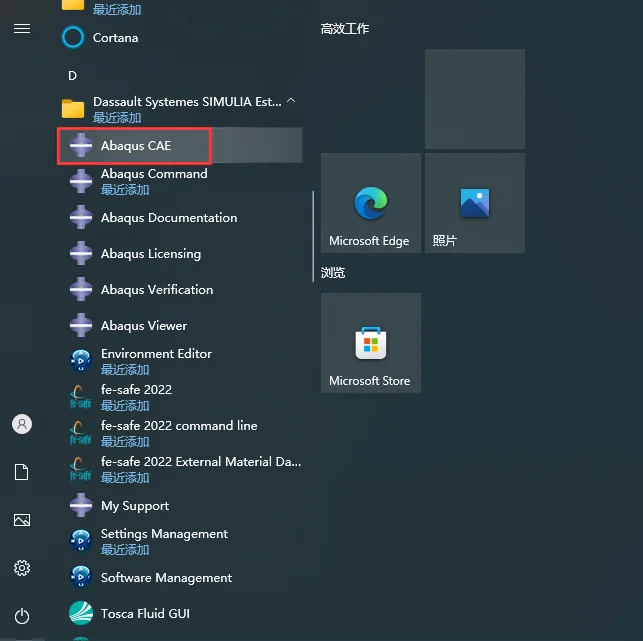Viewport: 643px width, 641px height.
Task: Open the Microsoft Edge tile
Action: point(371,203)
